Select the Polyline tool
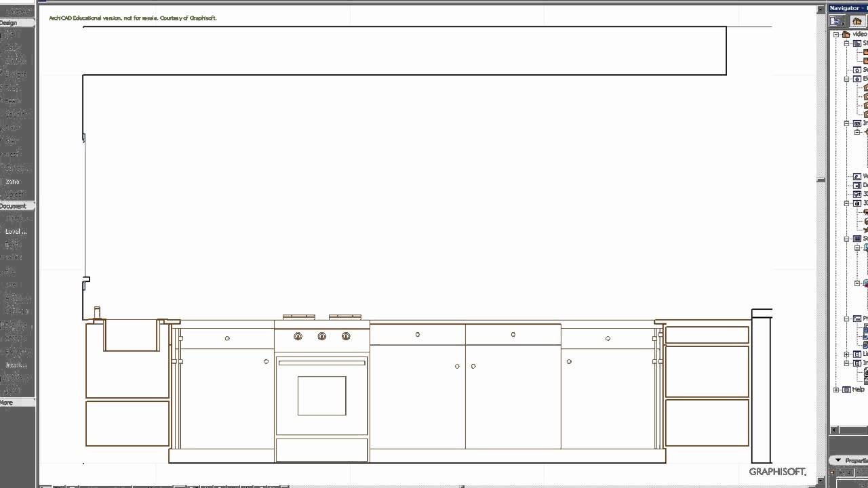The height and width of the screenshot is (488, 868). pos(17,310)
